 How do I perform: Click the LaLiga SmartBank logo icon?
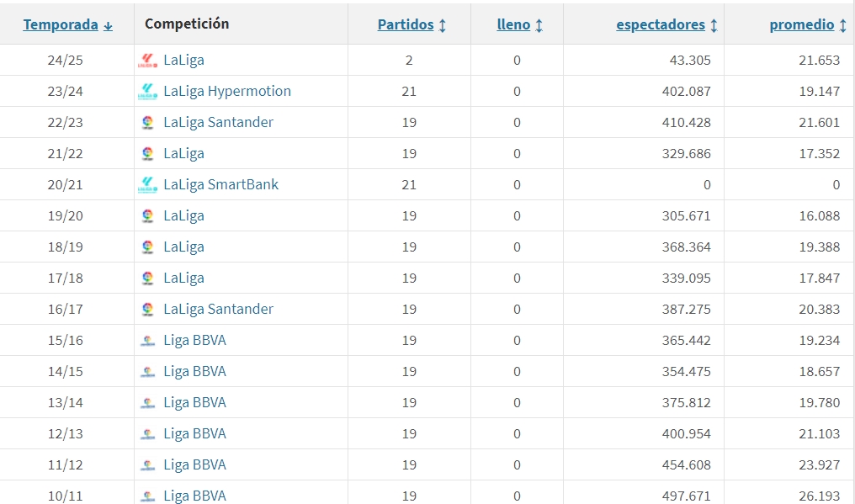coord(148,185)
